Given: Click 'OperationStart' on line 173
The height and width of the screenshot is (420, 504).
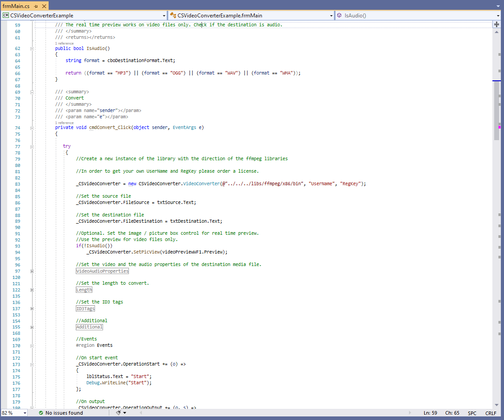Looking at the screenshot, I should [x=141, y=364].
